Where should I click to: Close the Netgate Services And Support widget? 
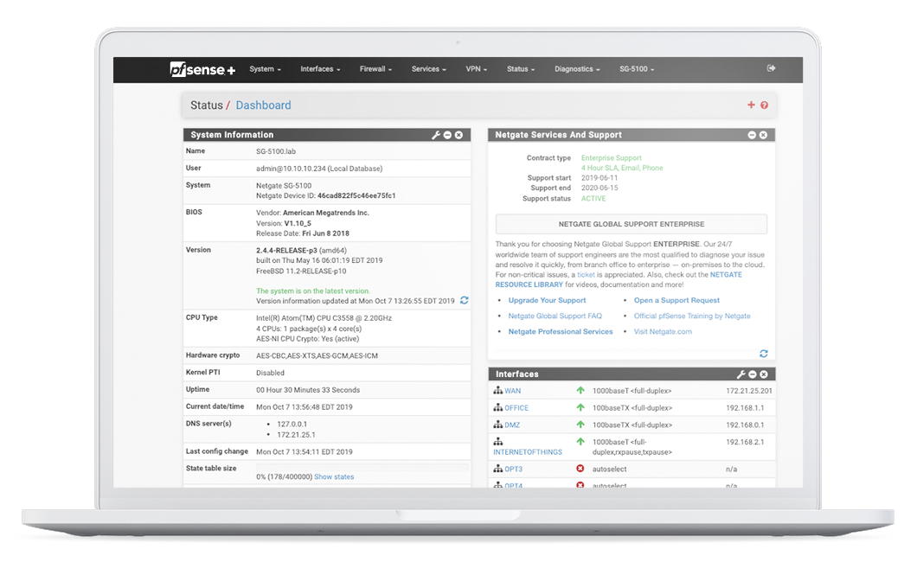763,135
